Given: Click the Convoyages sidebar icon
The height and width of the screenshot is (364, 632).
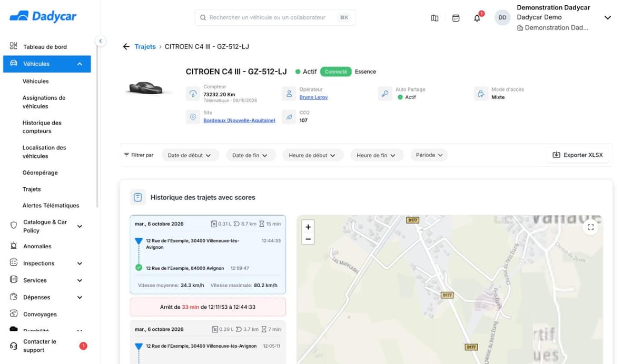Looking at the screenshot, I should pos(14,314).
